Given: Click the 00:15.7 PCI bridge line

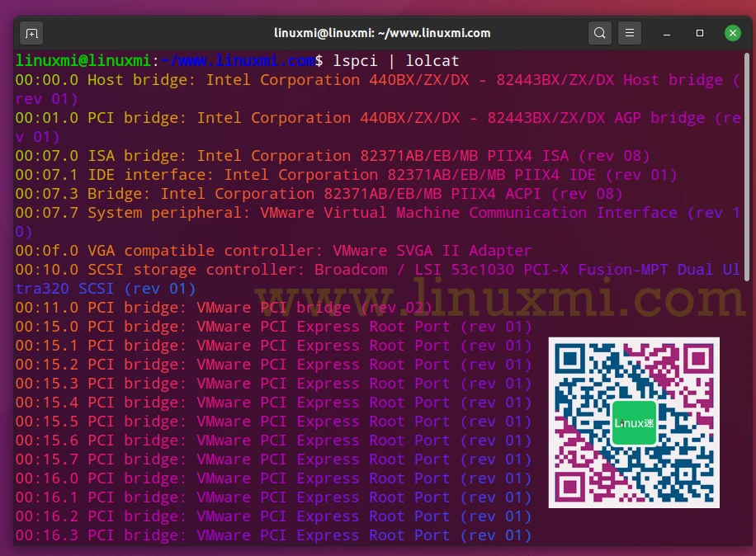Looking at the screenshot, I should point(273,459).
